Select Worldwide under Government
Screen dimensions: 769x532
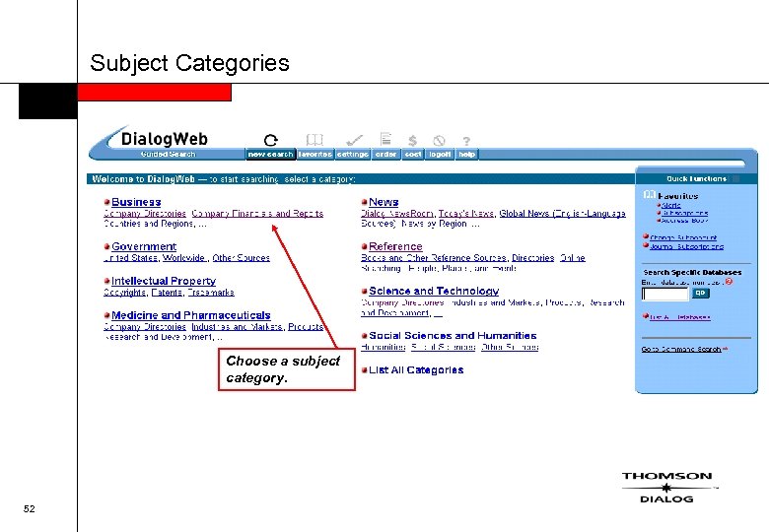(184, 258)
